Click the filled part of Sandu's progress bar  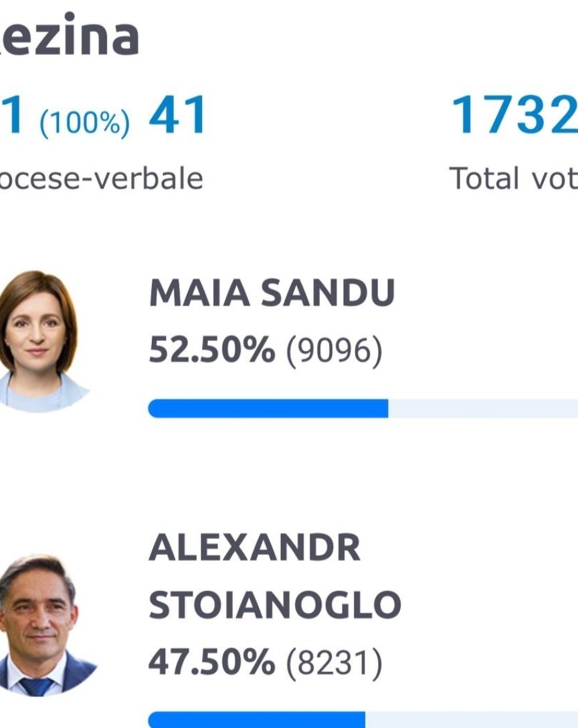(268, 408)
